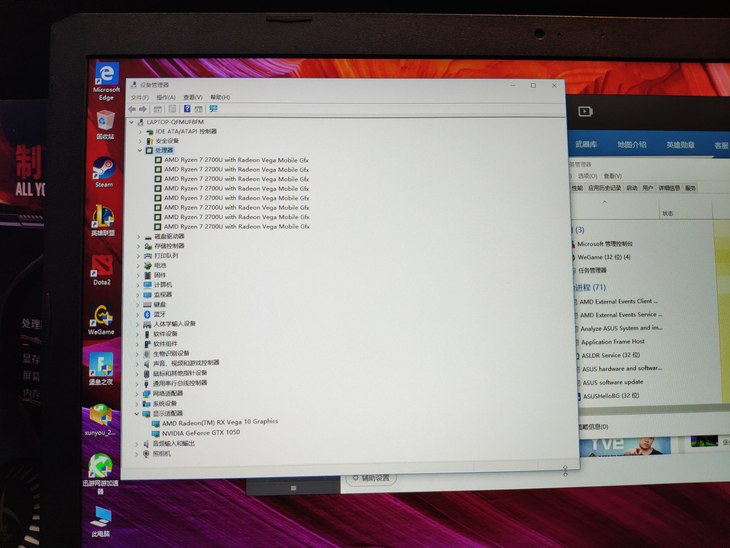Select the 显示适配器 (Display adapters) category
730x548 pixels.
point(168,413)
